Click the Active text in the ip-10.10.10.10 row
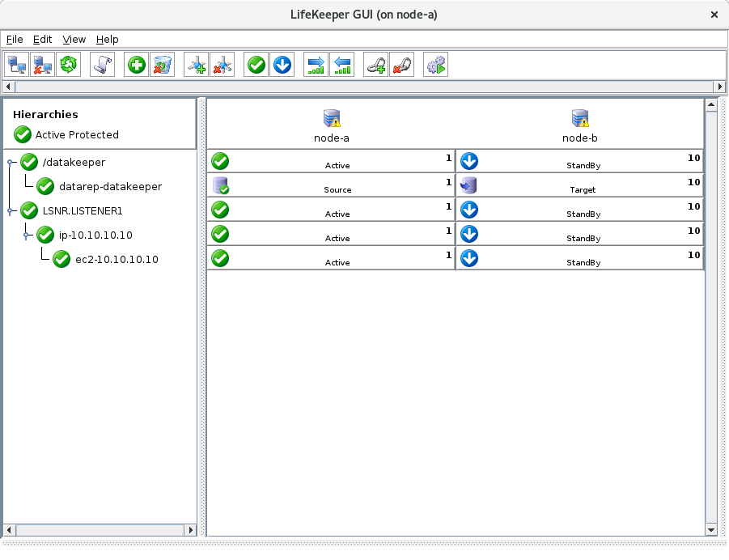 pyautogui.click(x=337, y=238)
